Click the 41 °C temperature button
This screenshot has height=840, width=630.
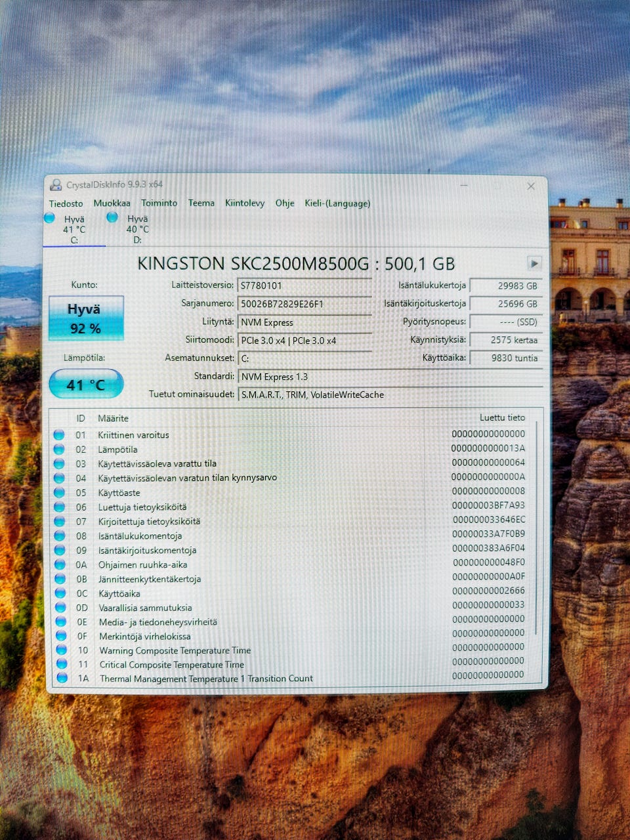(86, 385)
